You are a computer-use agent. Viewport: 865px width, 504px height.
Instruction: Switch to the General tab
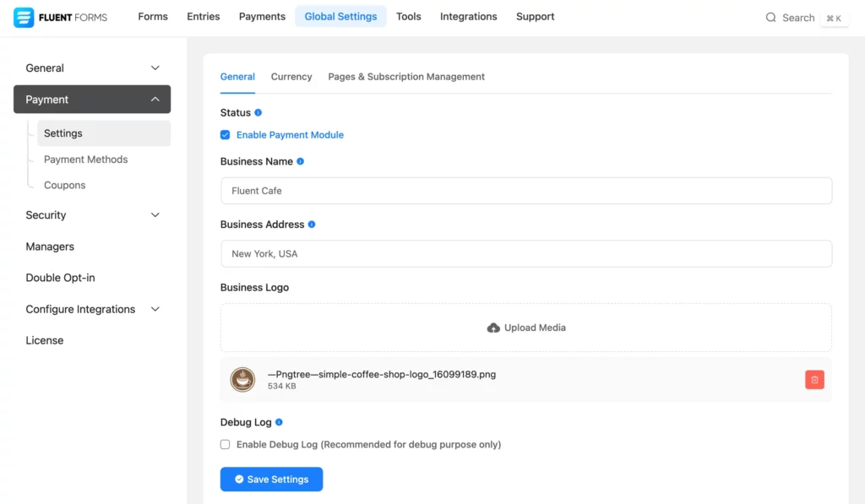tap(237, 77)
